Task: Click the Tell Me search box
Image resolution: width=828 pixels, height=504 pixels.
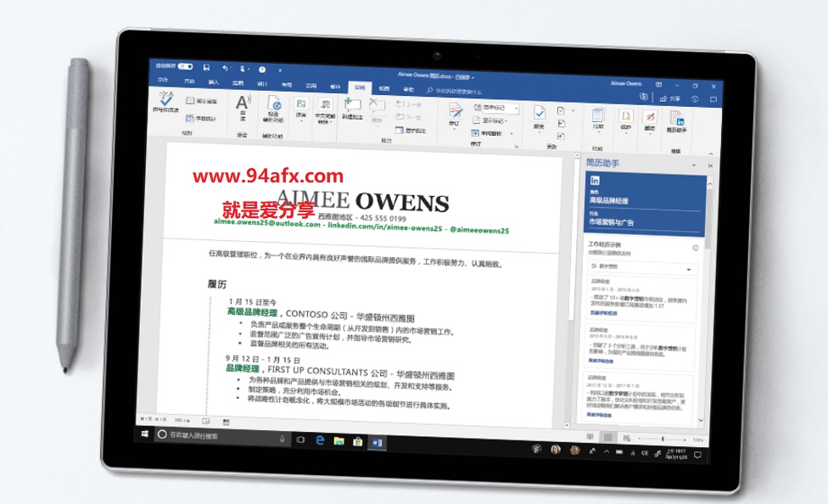Action: click(454, 91)
